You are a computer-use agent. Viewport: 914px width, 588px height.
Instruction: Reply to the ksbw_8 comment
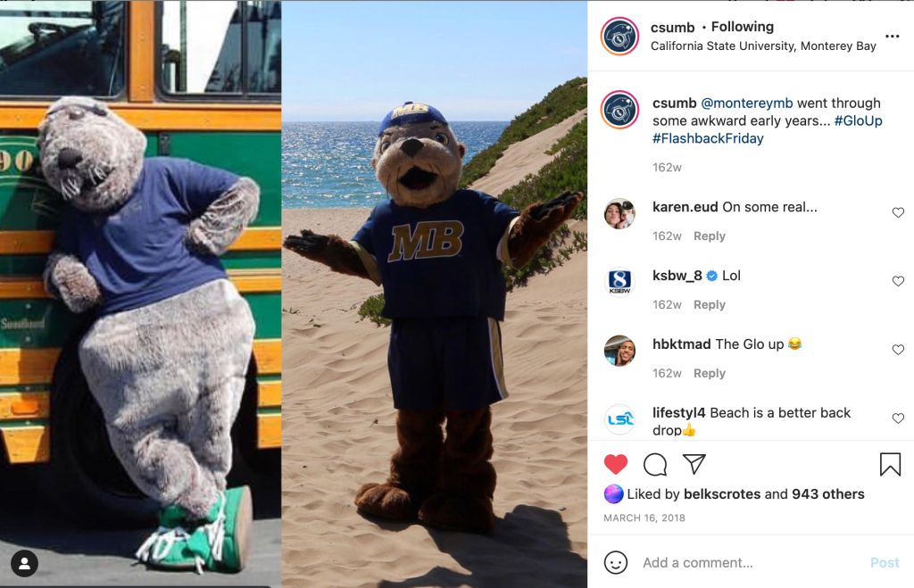[710, 305]
